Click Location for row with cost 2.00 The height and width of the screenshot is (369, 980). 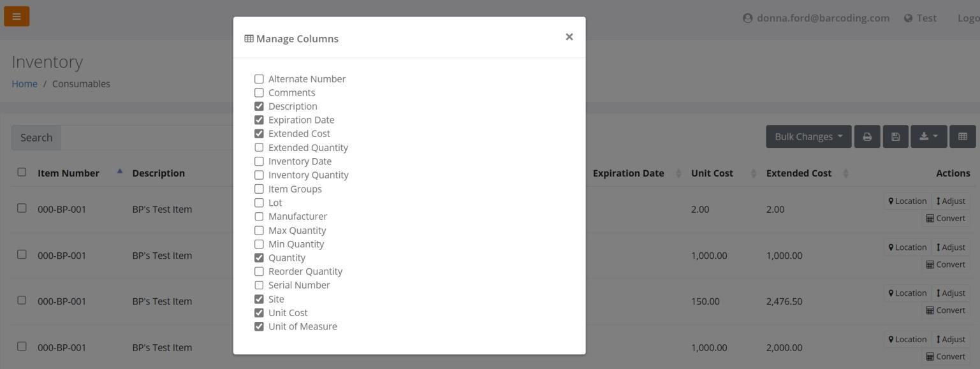[907, 201]
